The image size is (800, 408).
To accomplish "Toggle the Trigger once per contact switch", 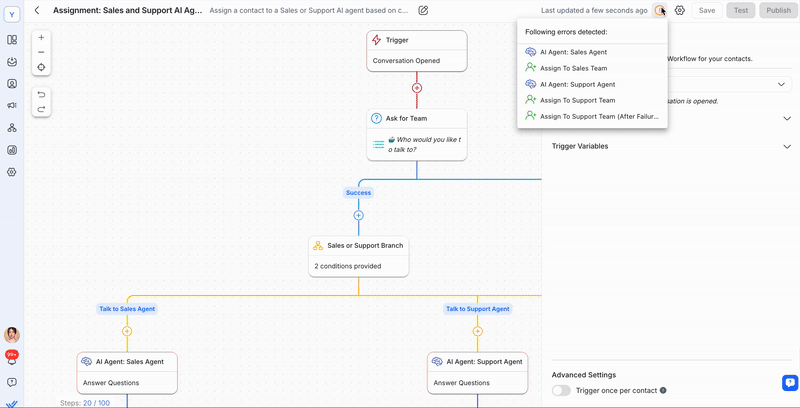I will click(561, 390).
